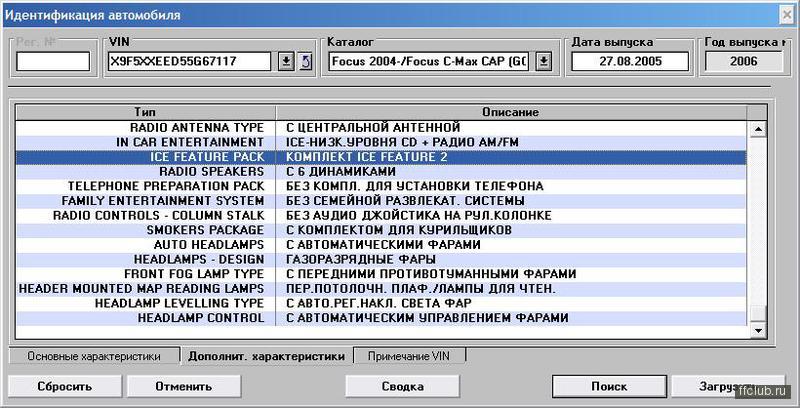Select the TELEPHONE PREPARATION PACK row

tap(381, 186)
